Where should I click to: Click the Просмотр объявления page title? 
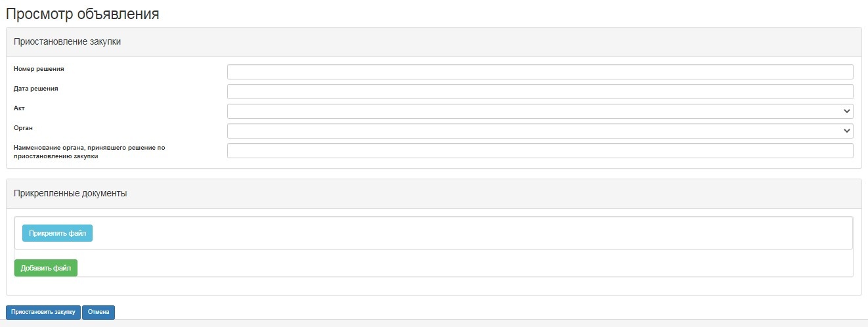tap(83, 13)
